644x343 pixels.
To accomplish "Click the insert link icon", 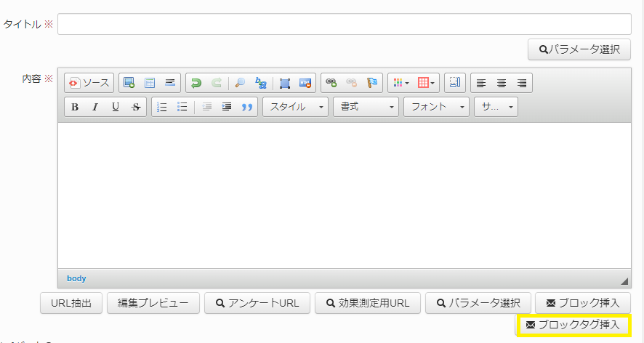I will pos(331,83).
